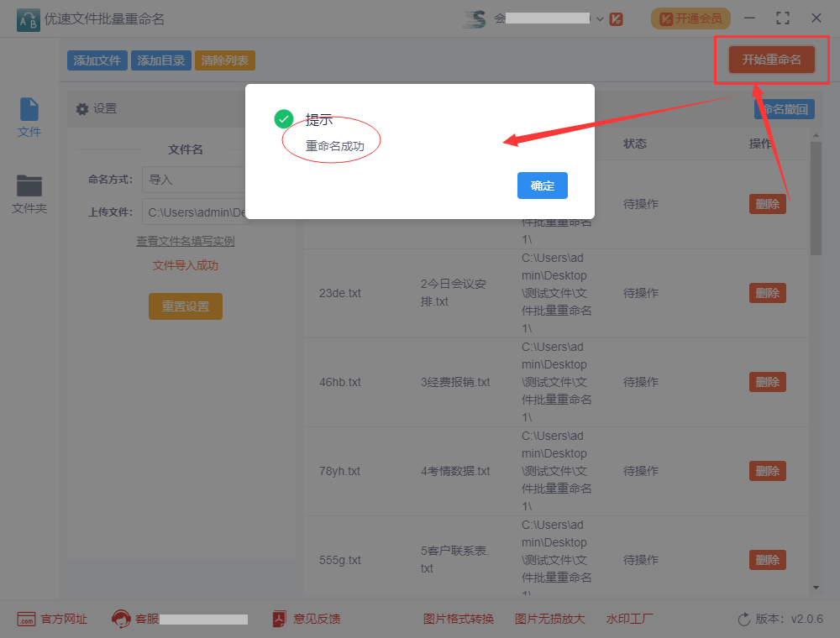The width and height of the screenshot is (840, 638).
Task: Delete the 46hb.txt file using its 删除 button
Action: (x=767, y=381)
